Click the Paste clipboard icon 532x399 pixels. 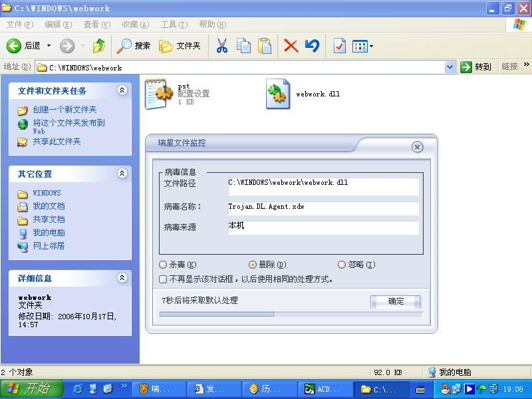[265, 46]
